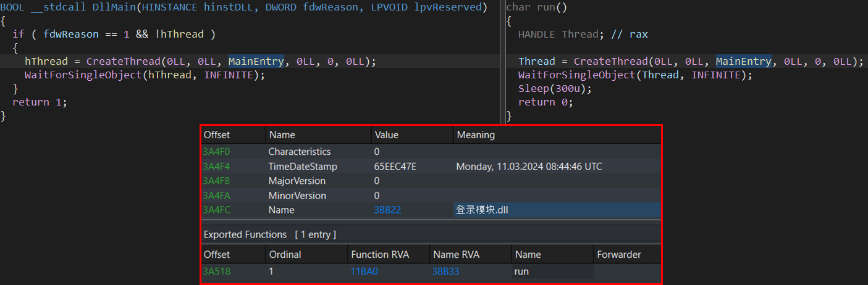Select the MajorVersion row name
The image size is (868, 285).
click(x=297, y=181)
